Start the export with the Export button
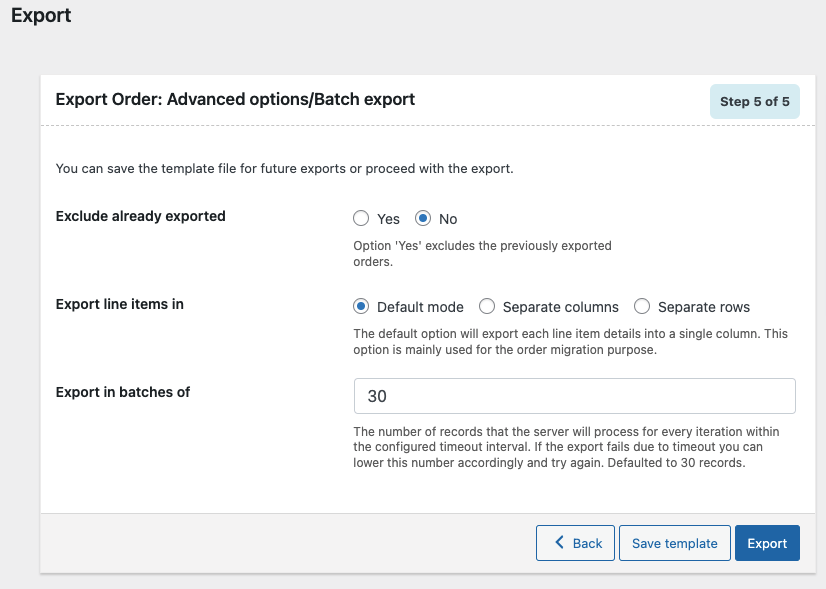826x589 pixels. 767,543
